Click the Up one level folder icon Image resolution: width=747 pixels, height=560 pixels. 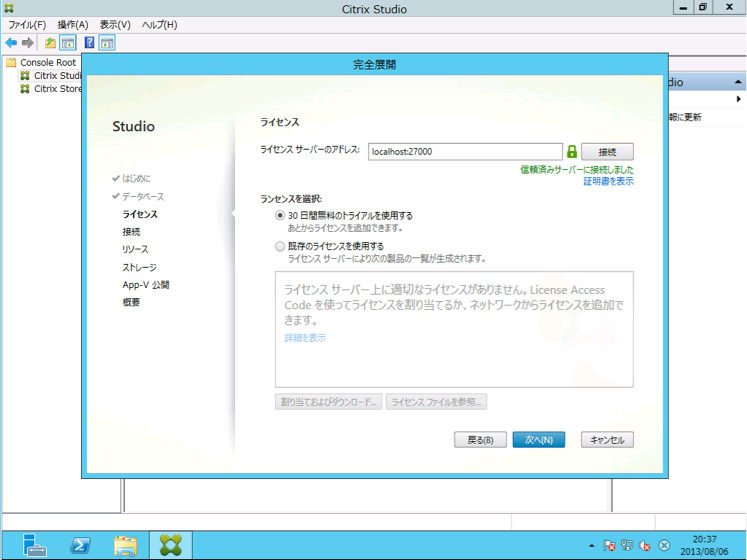coord(50,43)
